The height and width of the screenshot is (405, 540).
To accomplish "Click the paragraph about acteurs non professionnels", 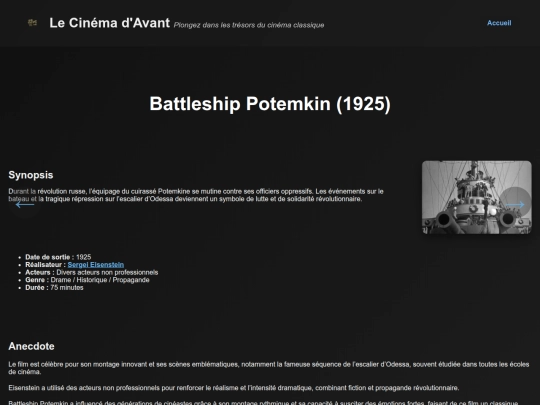I will [x=233, y=388].
